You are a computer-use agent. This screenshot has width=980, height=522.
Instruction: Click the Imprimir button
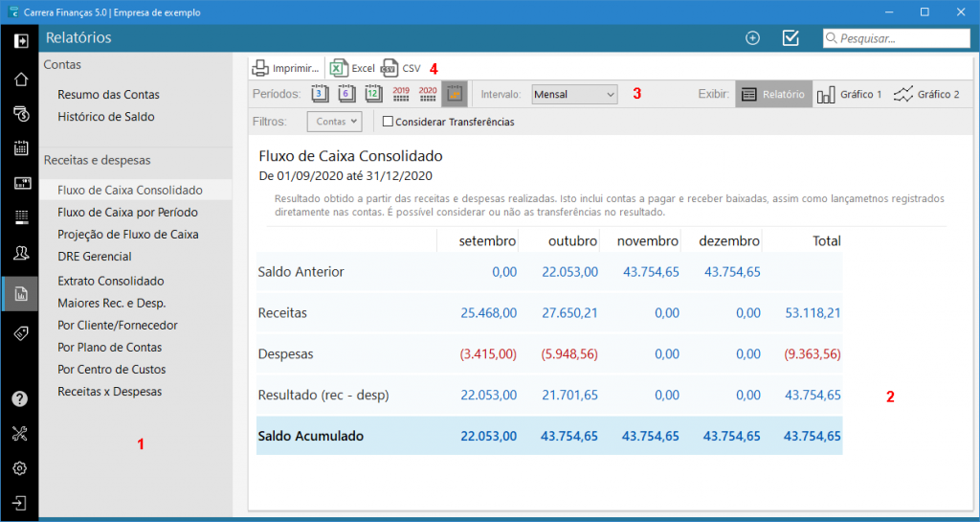coord(285,69)
